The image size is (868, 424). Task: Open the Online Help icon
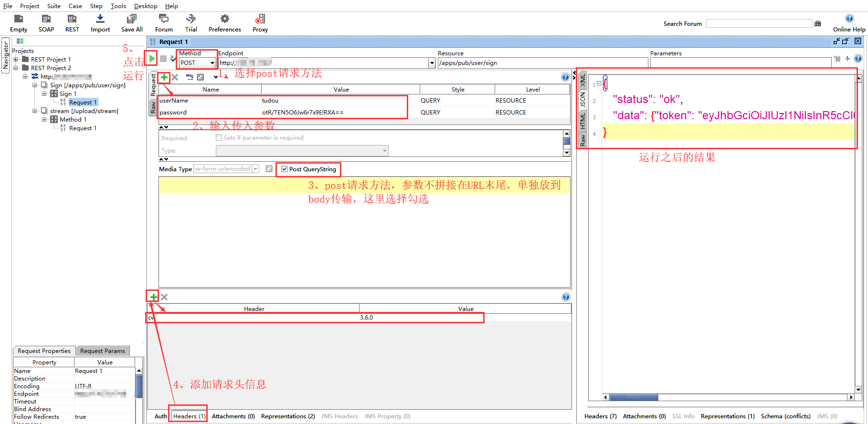(x=849, y=19)
